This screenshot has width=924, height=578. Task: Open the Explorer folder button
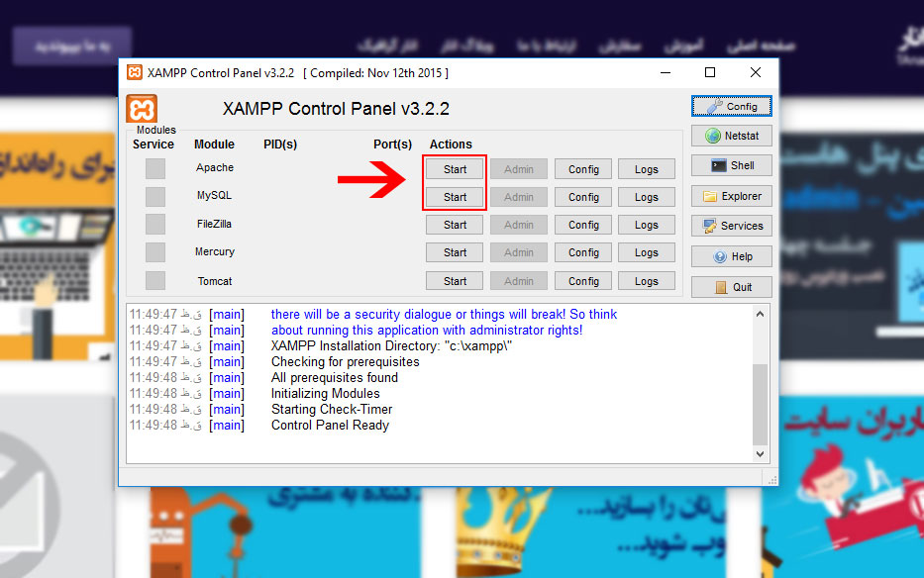tap(731, 196)
